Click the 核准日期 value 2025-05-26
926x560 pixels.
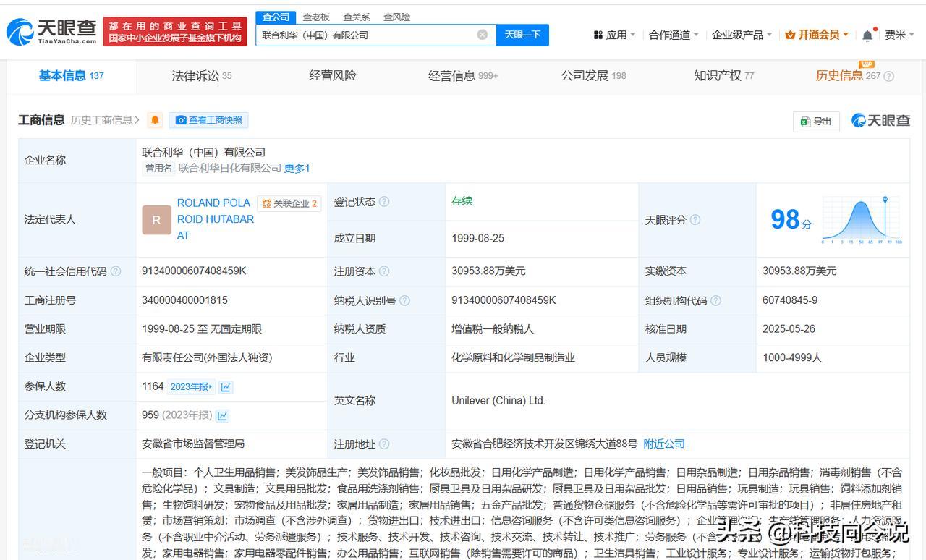pyautogui.click(x=789, y=329)
